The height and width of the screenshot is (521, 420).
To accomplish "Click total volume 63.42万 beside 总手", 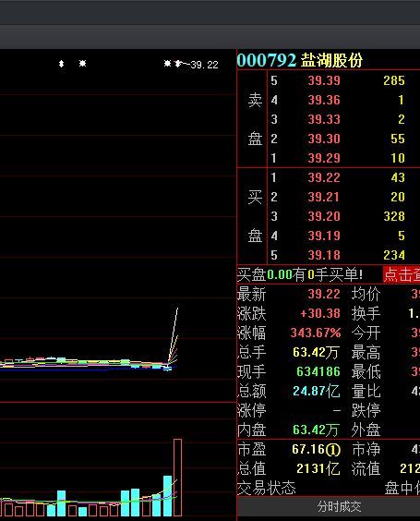I will [316, 352].
